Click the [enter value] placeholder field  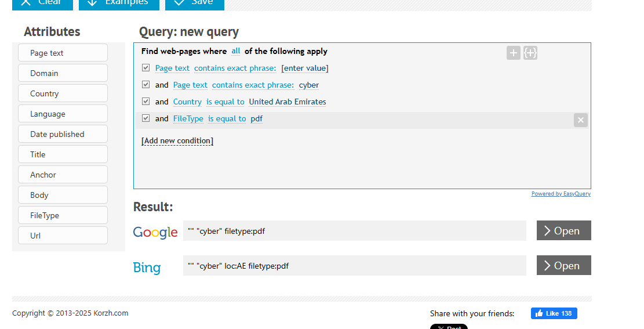[305, 68]
